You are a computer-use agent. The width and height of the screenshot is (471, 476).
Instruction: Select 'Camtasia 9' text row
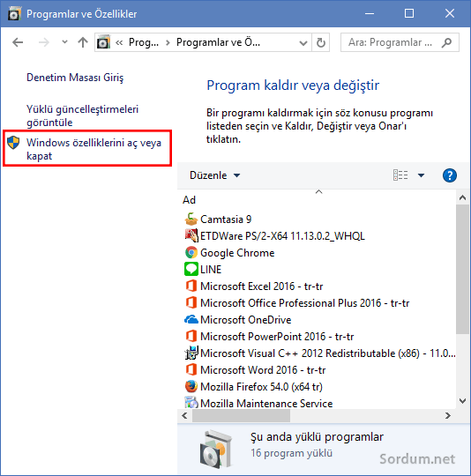[226, 219]
